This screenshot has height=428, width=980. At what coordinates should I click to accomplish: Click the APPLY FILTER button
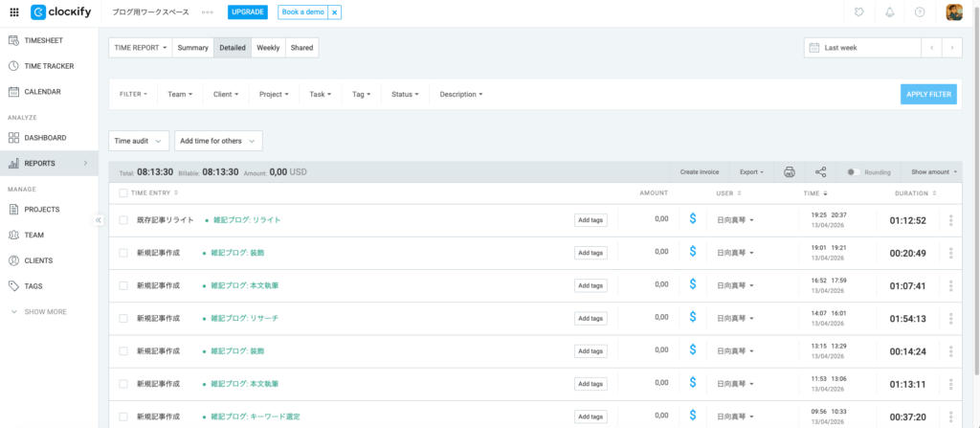coord(927,94)
